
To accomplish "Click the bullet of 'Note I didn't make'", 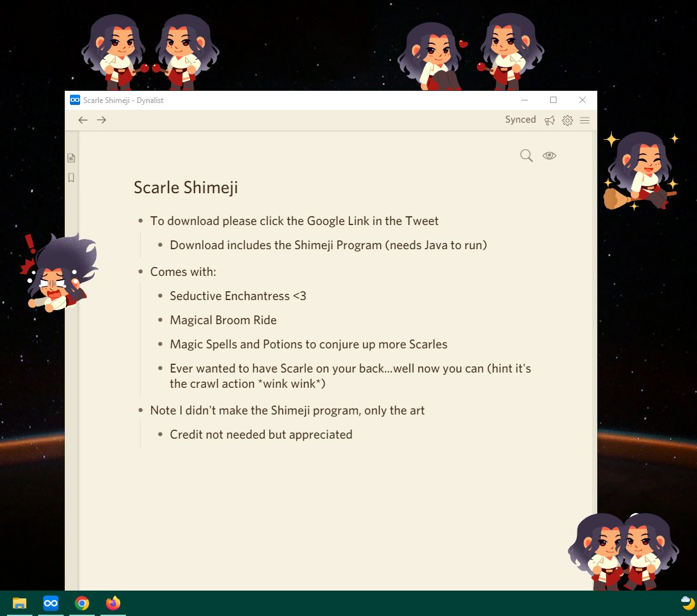I will tap(141, 410).
